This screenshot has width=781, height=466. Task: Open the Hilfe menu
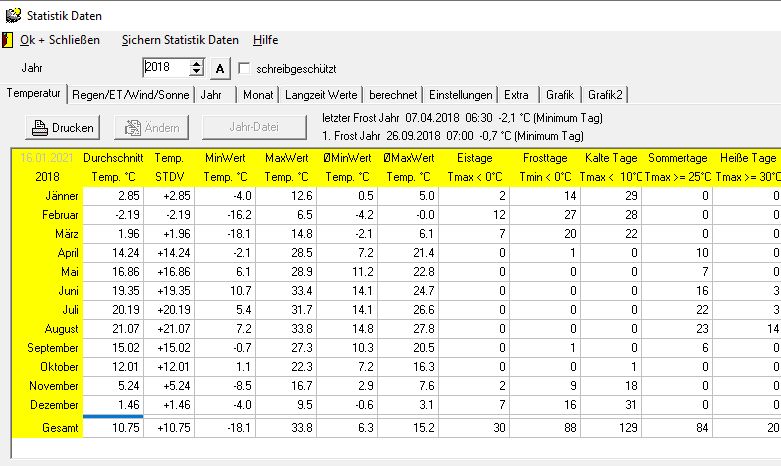[265, 40]
